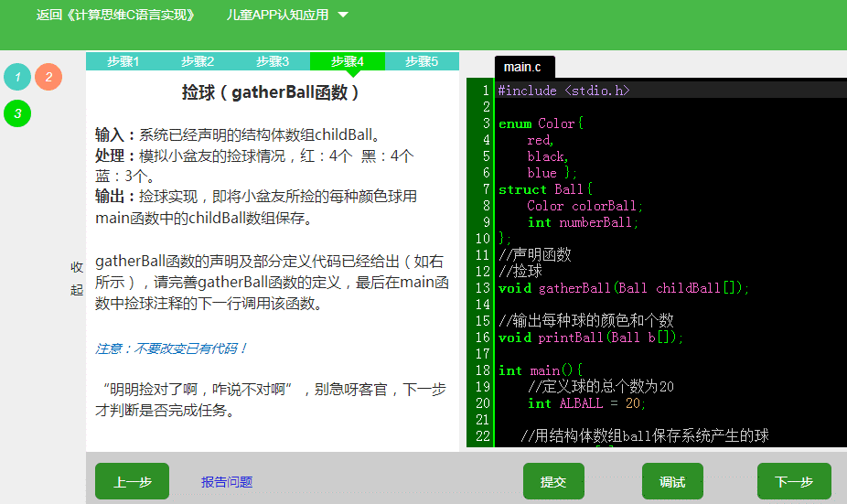Collapse the instructions panel with 收起
Screen dimensions: 847x504
[77, 279]
